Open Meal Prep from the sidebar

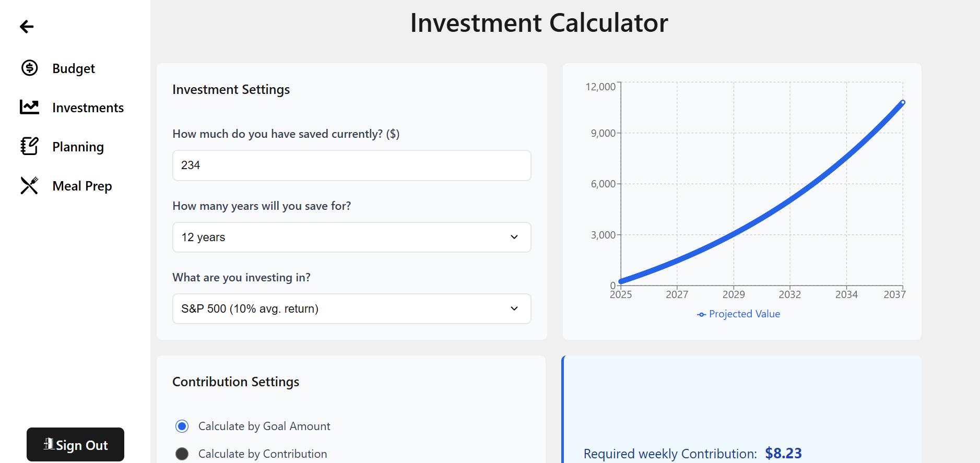[82, 186]
